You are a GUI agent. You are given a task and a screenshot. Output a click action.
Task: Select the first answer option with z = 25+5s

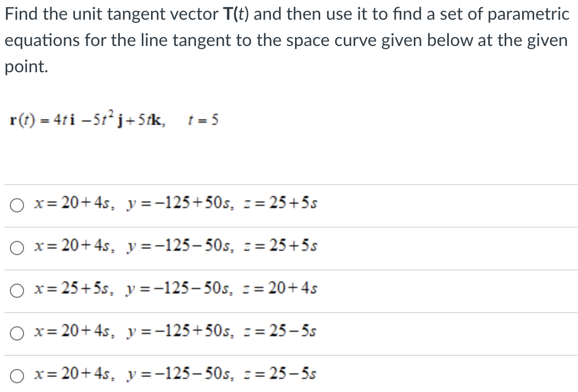coord(175,204)
